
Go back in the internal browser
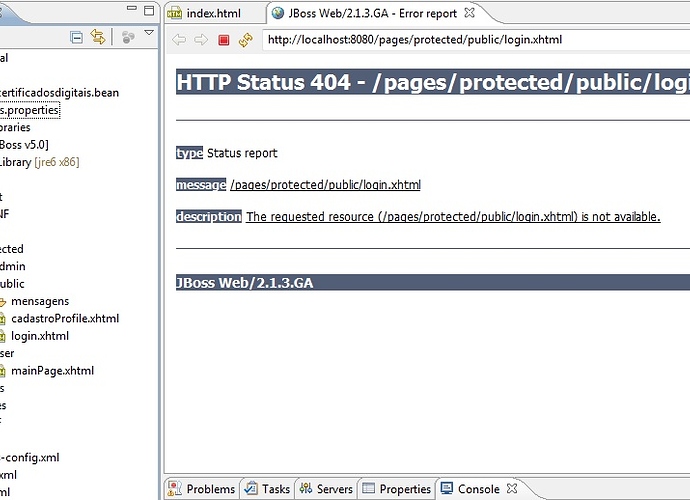tap(179, 40)
